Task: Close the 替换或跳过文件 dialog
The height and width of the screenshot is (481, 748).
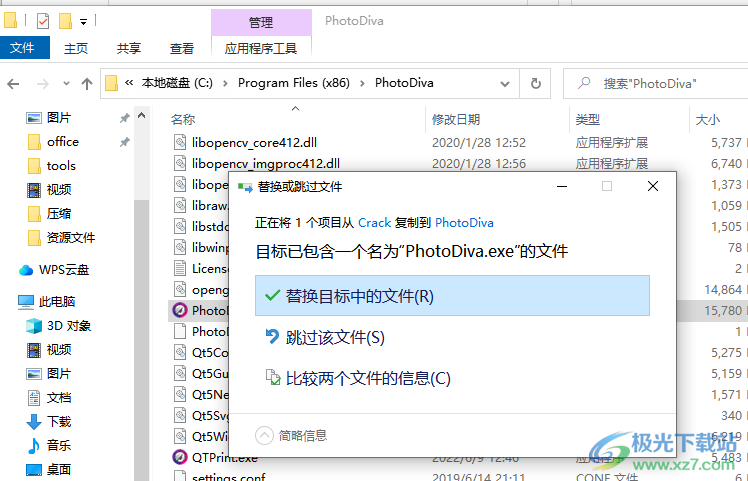Action: [653, 186]
